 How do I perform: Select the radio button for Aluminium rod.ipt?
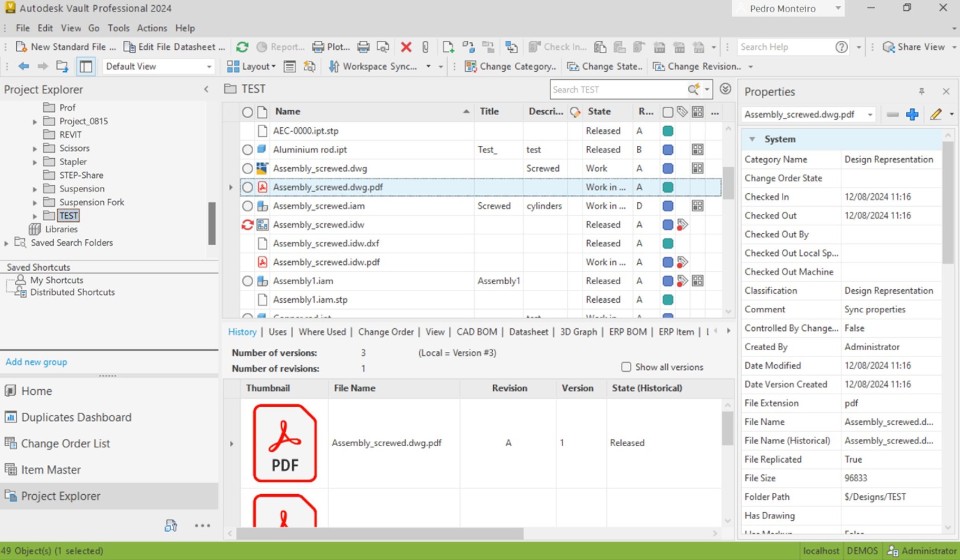pos(247,149)
